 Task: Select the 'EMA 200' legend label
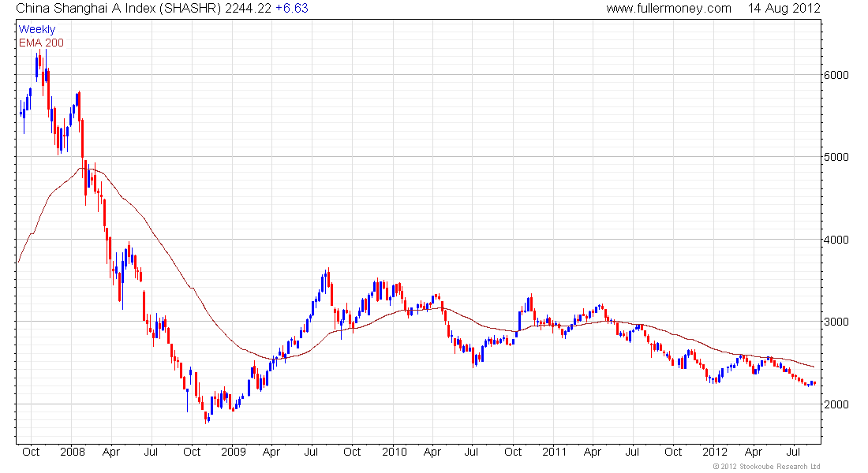pos(42,43)
